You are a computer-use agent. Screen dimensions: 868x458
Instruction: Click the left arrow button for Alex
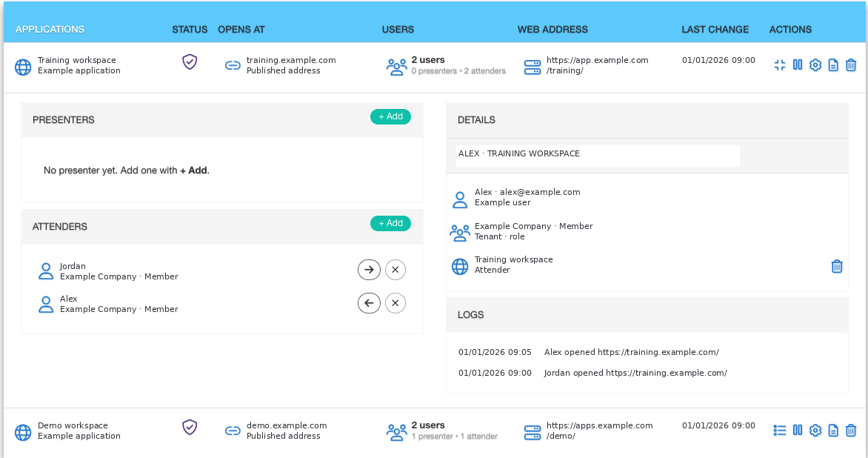370,303
